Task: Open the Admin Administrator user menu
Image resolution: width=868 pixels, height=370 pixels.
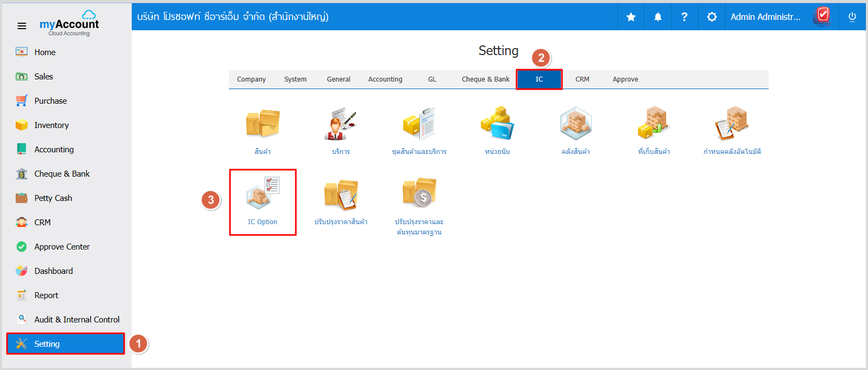Action: pos(765,17)
